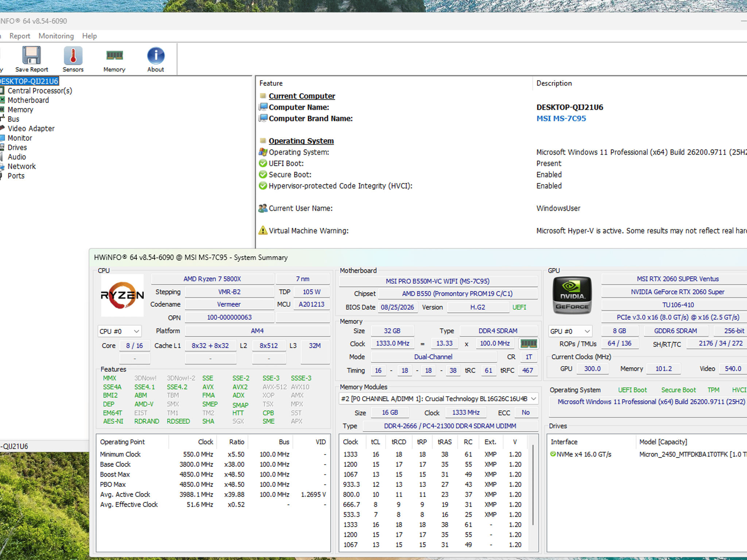Select Audio in the tree
This screenshot has width=747, height=560.
pyautogui.click(x=17, y=157)
